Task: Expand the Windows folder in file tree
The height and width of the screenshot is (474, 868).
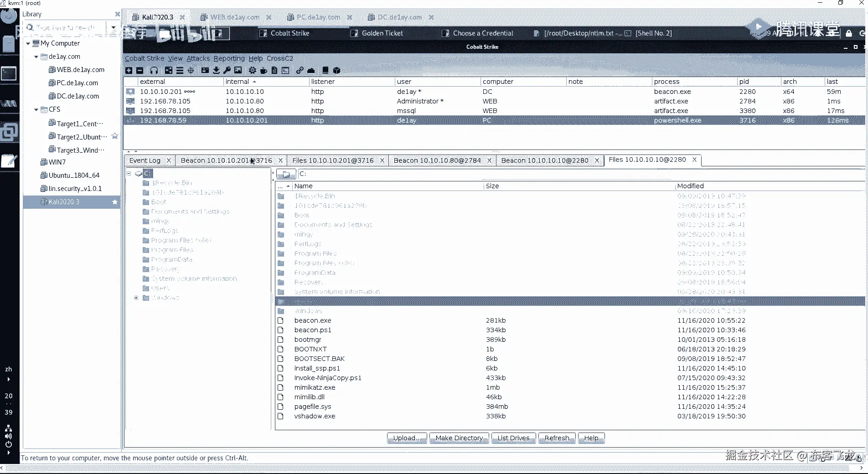Action: [x=136, y=298]
